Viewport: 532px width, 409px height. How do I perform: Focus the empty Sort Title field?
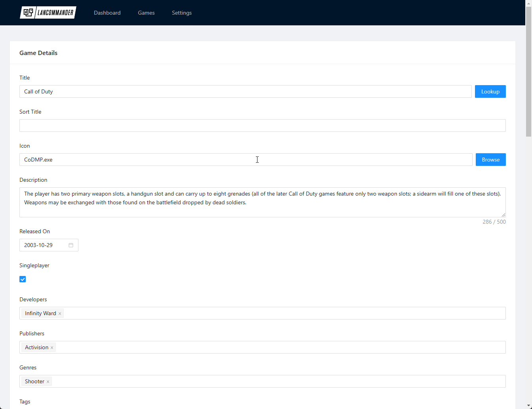[262, 126]
